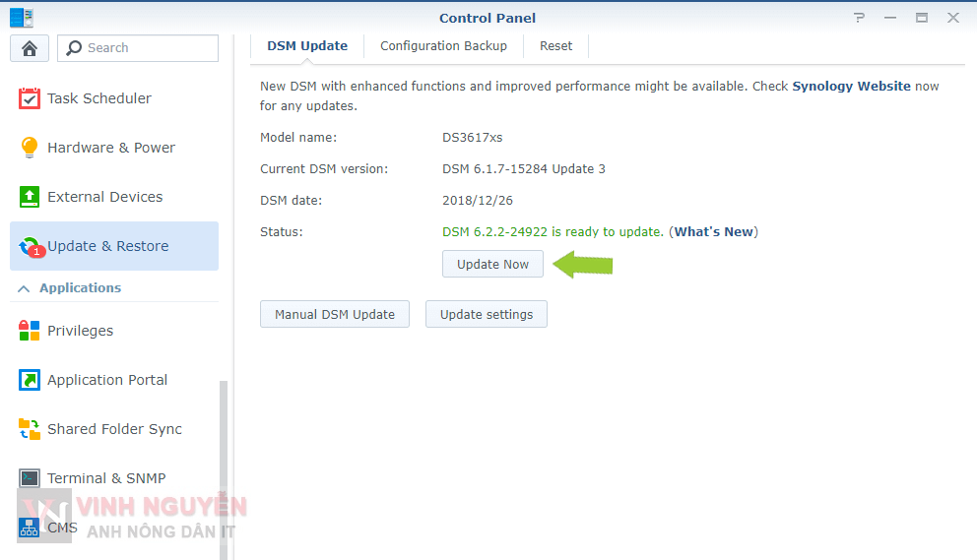Click the DSM 6.2.2-24922 ready status text
977x560 pixels.
point(553,231)
